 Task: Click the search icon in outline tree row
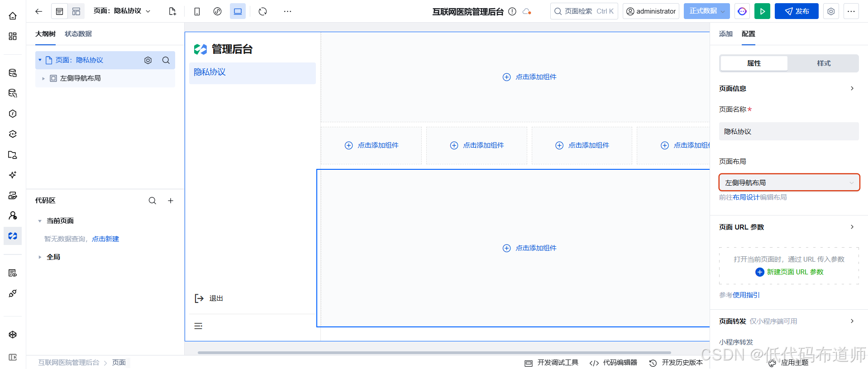coord(166,60)
